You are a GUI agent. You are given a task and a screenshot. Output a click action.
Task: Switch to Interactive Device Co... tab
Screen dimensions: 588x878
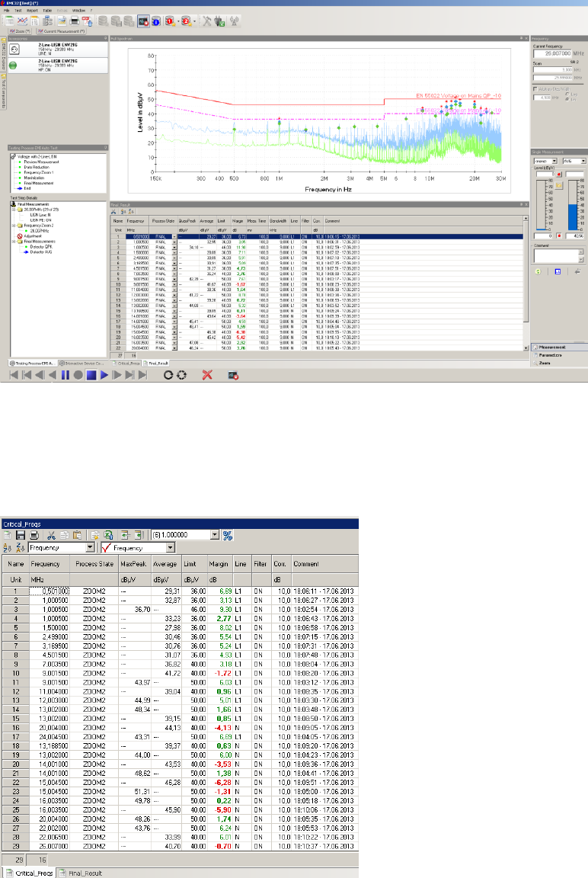[x=81, y=363]
